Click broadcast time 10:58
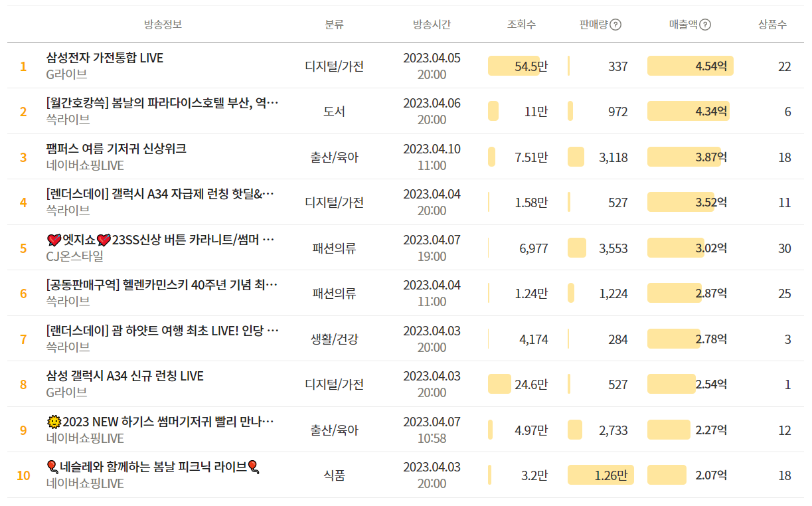This screenshot has width=812, height=506. pos(432,438)
